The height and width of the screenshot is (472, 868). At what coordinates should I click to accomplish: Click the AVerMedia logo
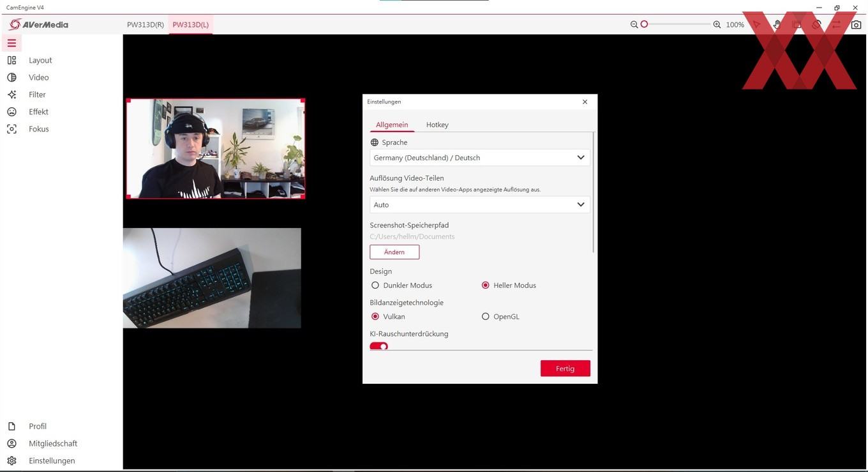point(39,24)
